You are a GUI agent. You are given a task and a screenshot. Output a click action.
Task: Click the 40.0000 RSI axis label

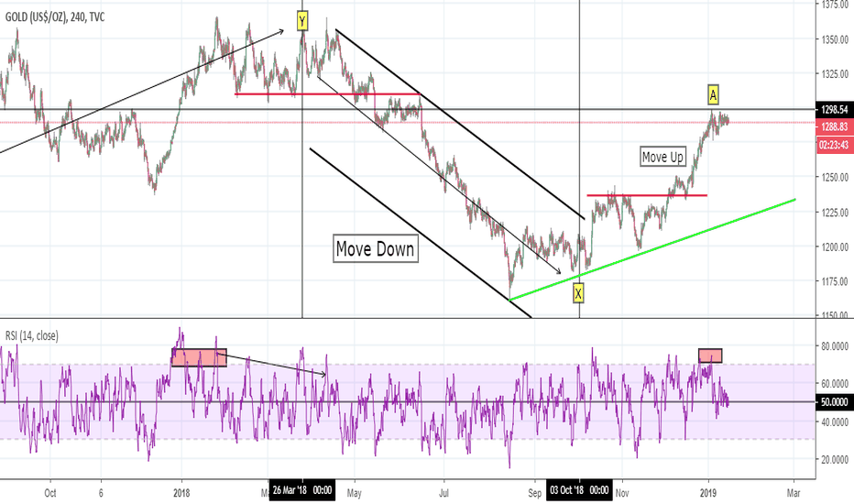point(835,422)
